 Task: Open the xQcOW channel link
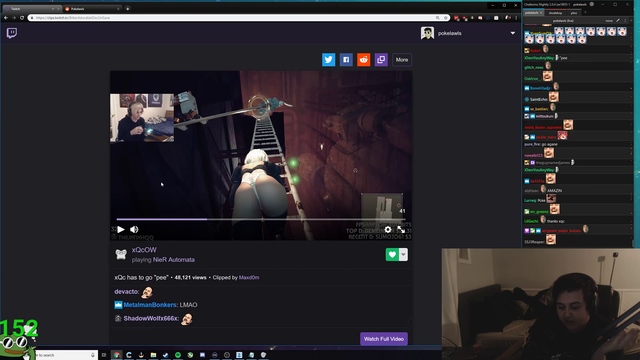point(144,250)
